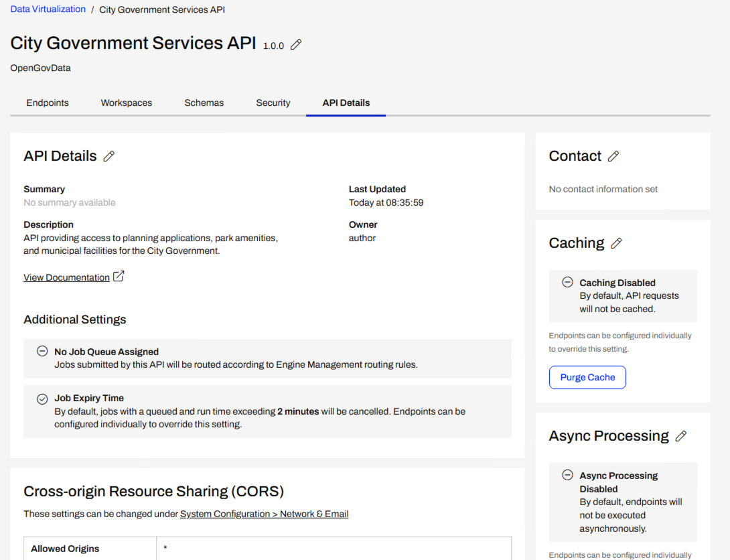
Task: Select the API Details tab
Action: tap(346, 103)
